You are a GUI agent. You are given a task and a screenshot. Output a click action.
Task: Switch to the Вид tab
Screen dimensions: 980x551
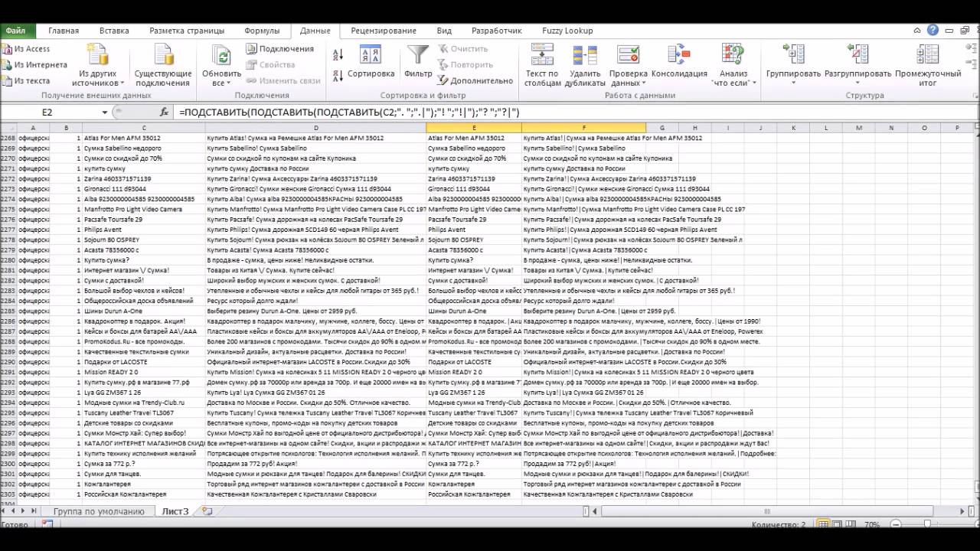click(444, 31)
